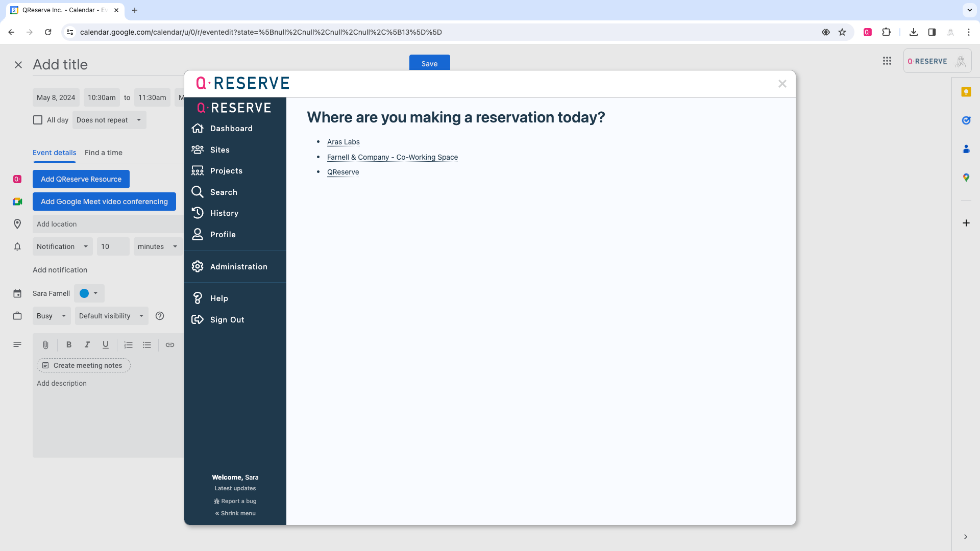The image size is (980, 551).
Task: Open reservation History
Action: pyautogui.click(x=224, y=213)
